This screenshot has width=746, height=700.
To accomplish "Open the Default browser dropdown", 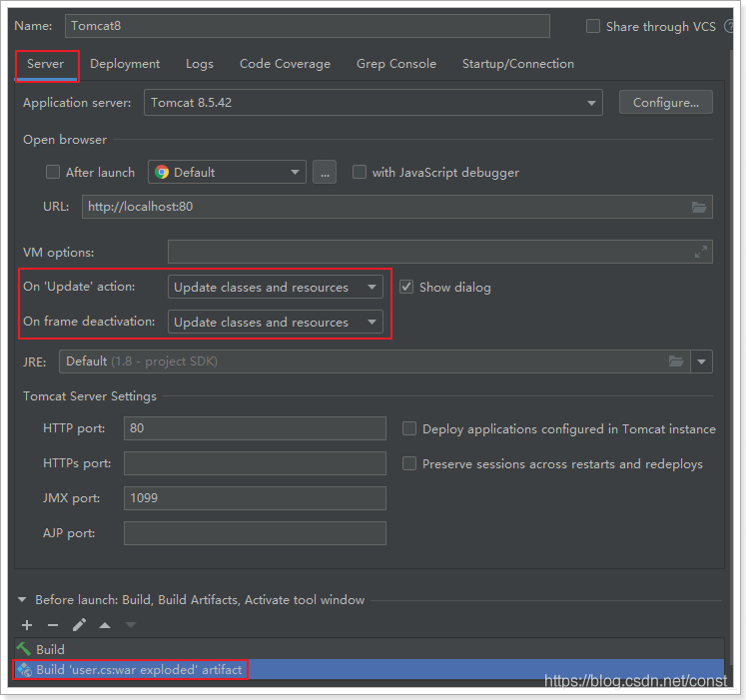I will (x=227, y=172).
